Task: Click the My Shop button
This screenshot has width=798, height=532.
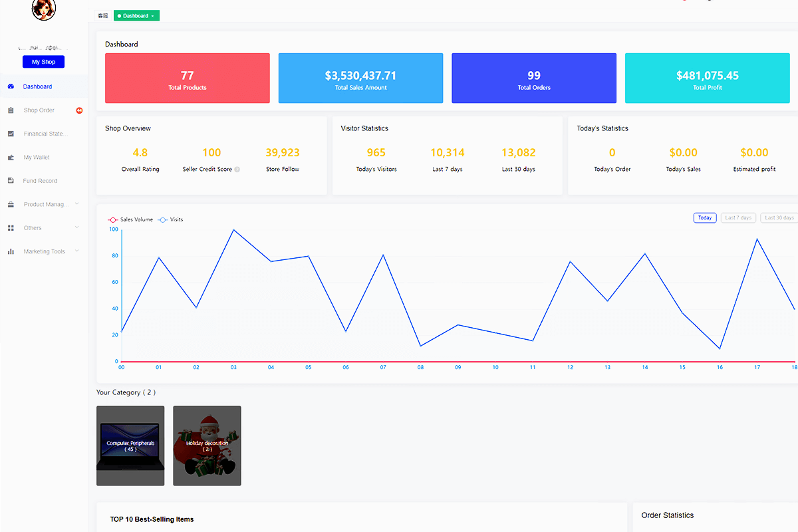Action: tap(44, 62)
